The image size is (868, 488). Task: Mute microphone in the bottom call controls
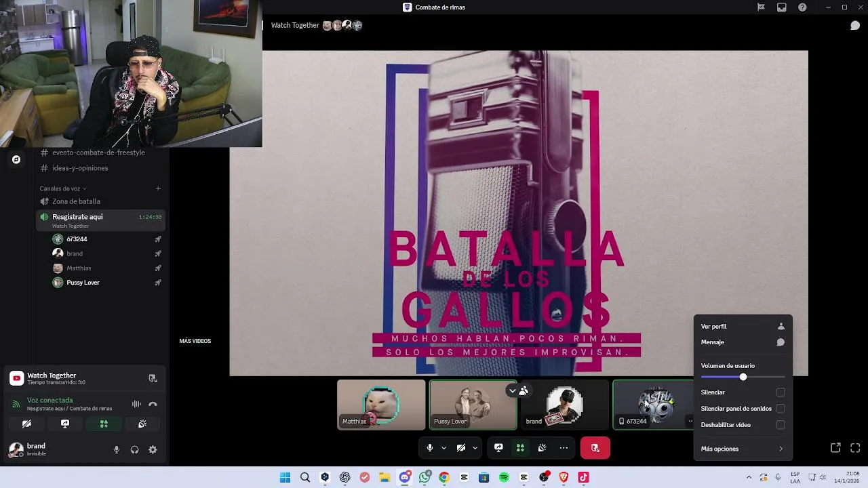pyautogui.click(x=429, y=448)
